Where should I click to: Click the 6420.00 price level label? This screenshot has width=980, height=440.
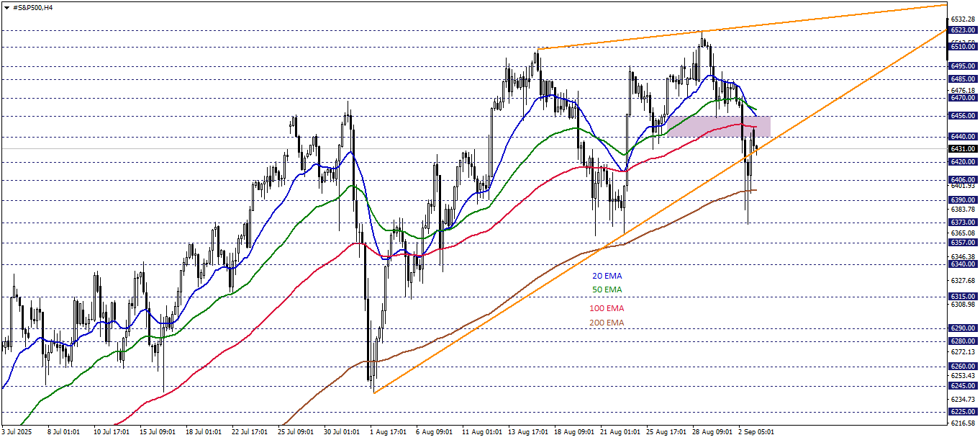click(x=963, y=162)
